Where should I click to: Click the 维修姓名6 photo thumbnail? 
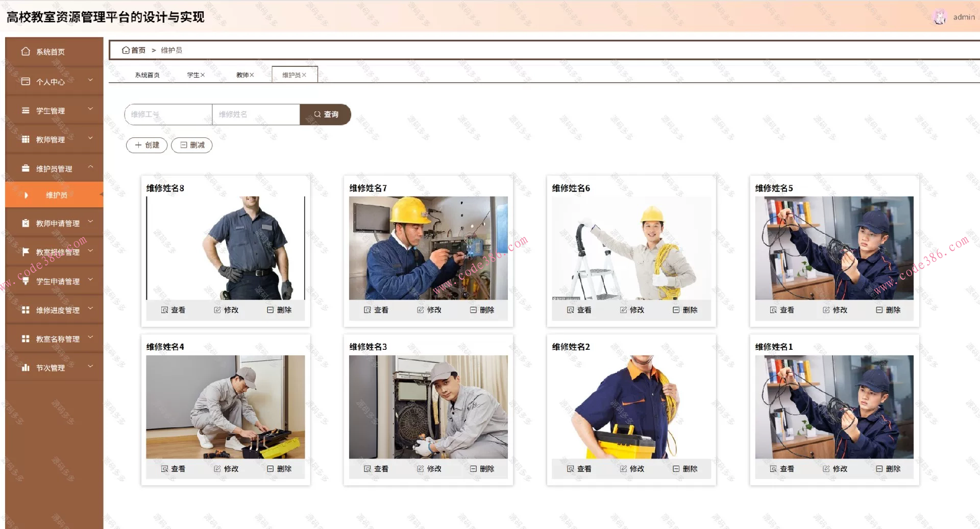[x=631, y=248]
